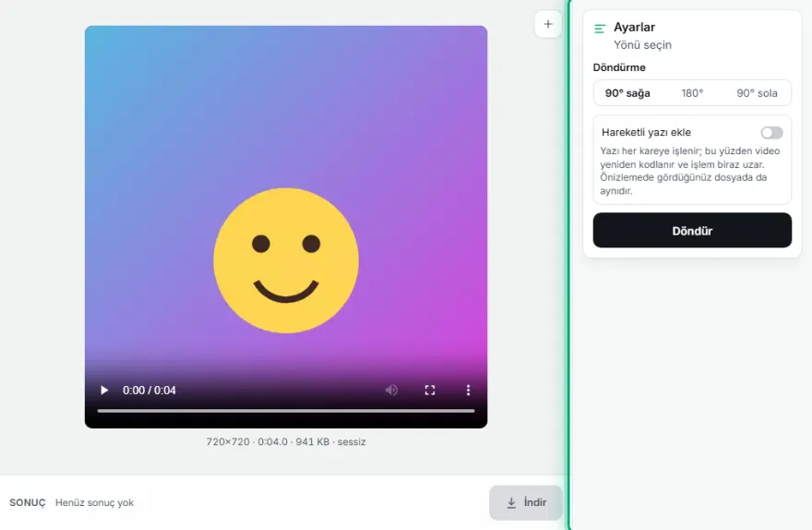This screenshot has width=812, height=530.
Task: Click the Döndür button
Action: coord(692,230)
